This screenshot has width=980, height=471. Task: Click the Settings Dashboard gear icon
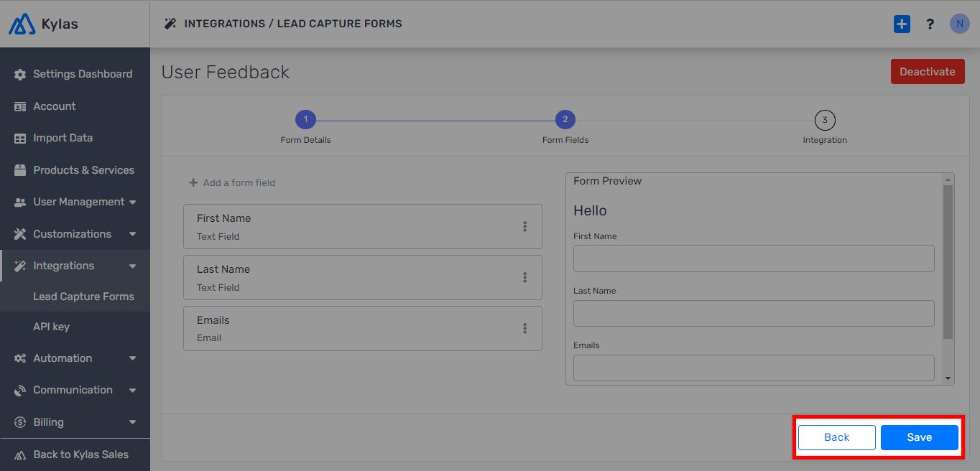(20, 74)
